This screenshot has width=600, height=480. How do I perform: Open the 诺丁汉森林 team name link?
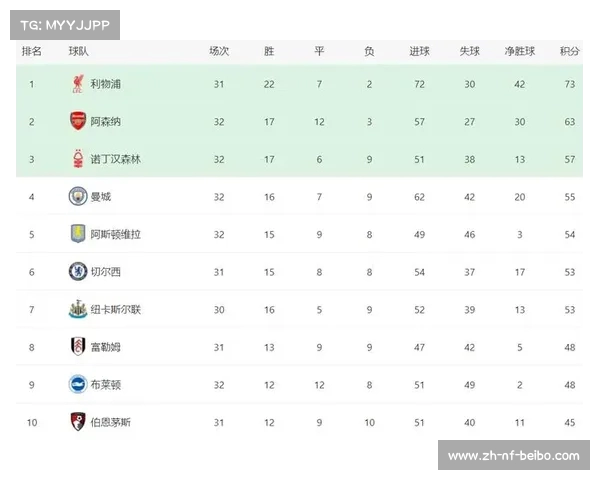pyautogui.click(x=116, y=159)
